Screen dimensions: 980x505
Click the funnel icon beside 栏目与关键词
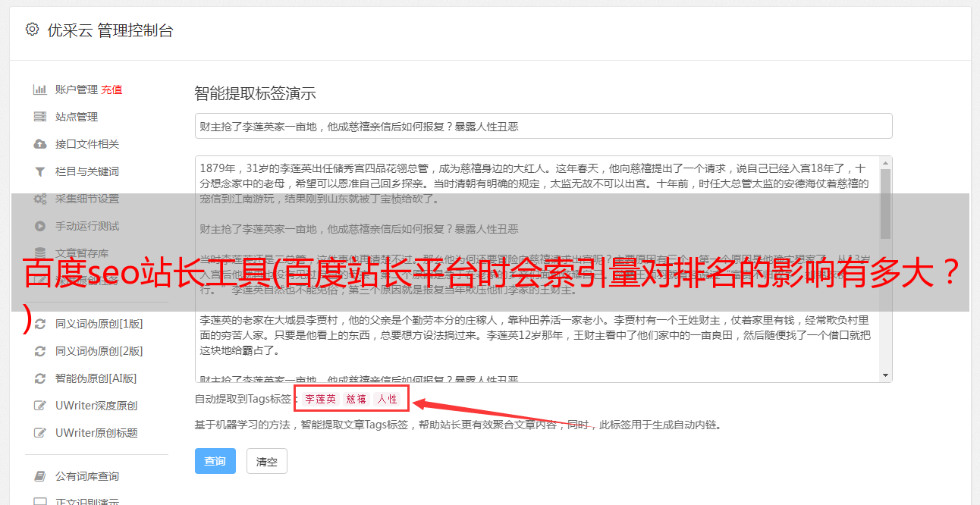coord(39,171)
